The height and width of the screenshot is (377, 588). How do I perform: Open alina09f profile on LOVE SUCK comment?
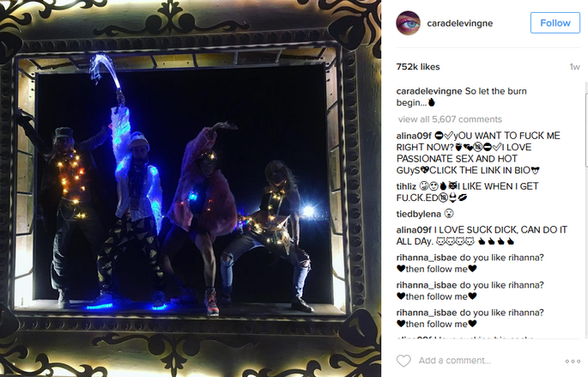click(414, 230)
